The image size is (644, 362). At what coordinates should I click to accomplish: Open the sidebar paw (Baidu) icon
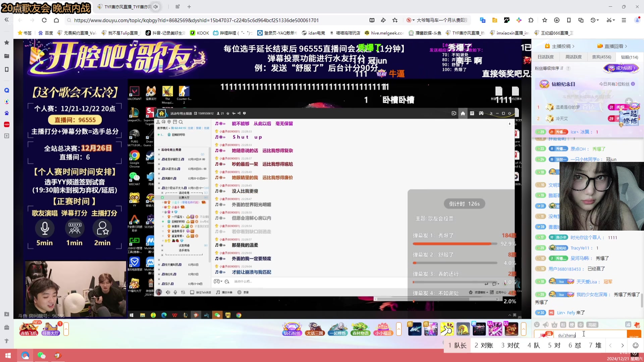6,113
